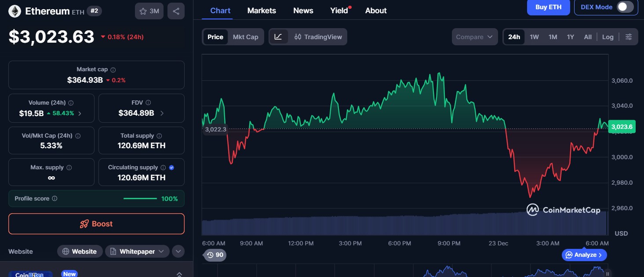The image size is (644, 277).
Task: Collapse the Website section chevron
Action: tap(178, 251)
